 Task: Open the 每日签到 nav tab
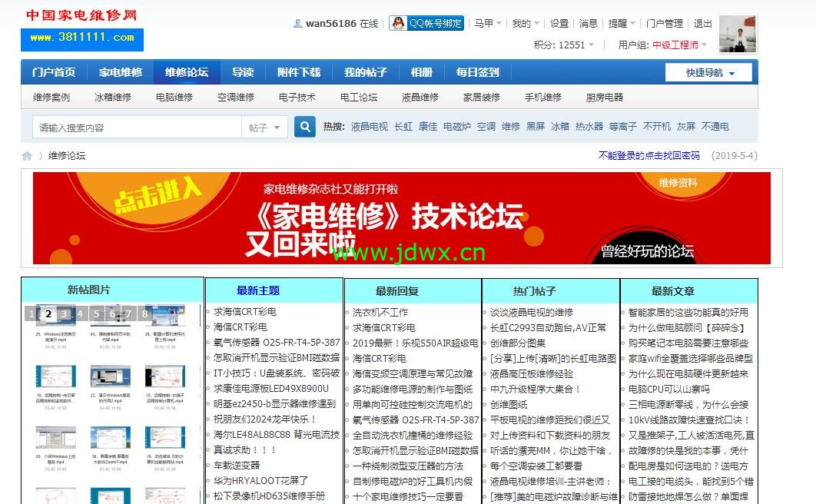pos(477,72)
